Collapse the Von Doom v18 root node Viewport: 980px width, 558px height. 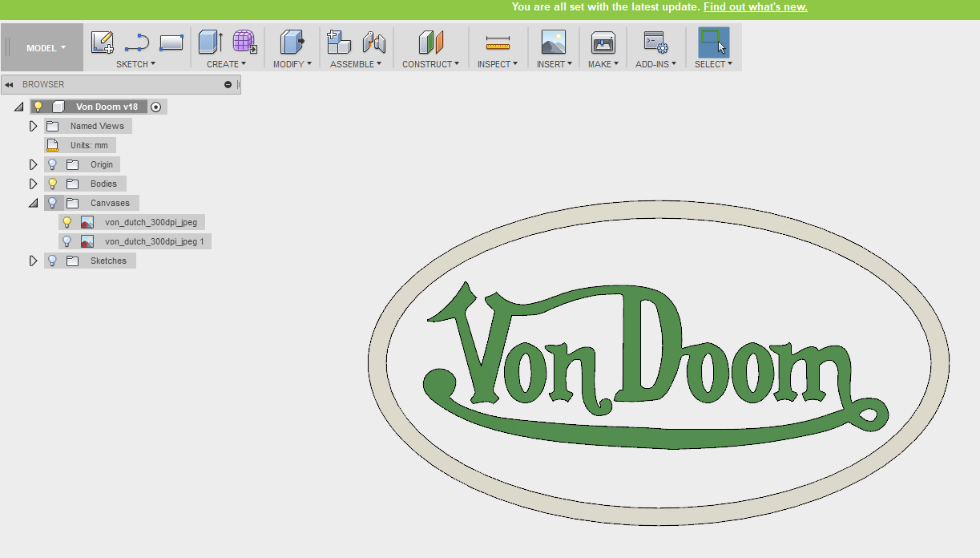[18, 107]
